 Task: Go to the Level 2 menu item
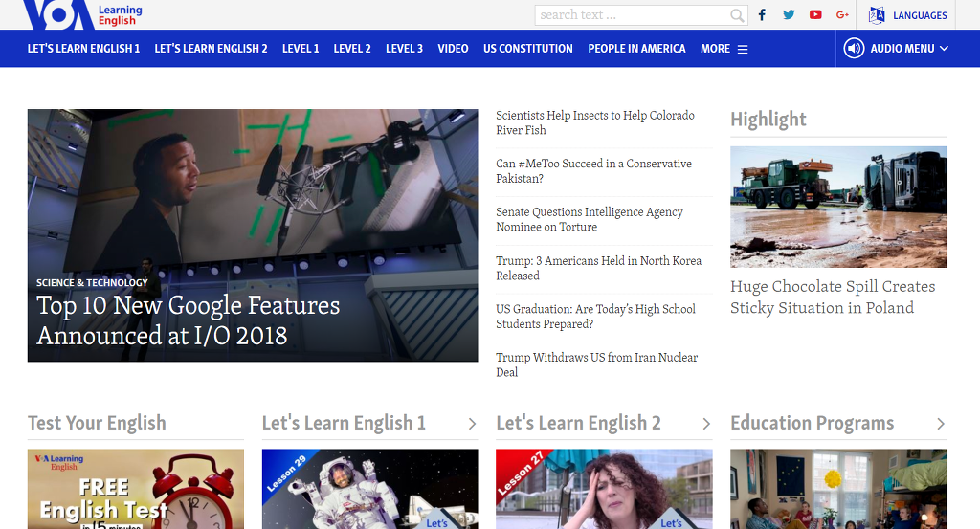point(351,49)
